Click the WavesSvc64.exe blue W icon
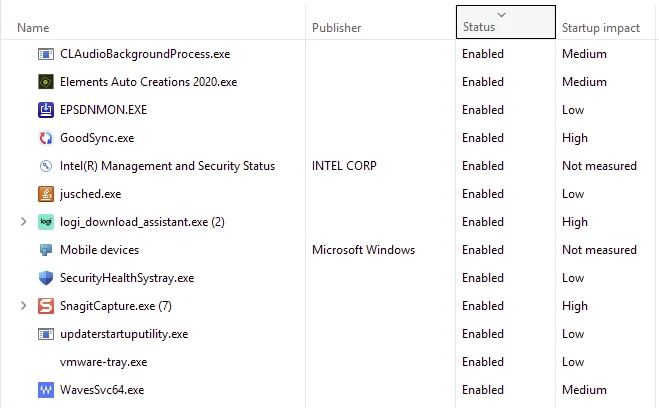Viewport: 659px width, 408px height. coord(46,390)
